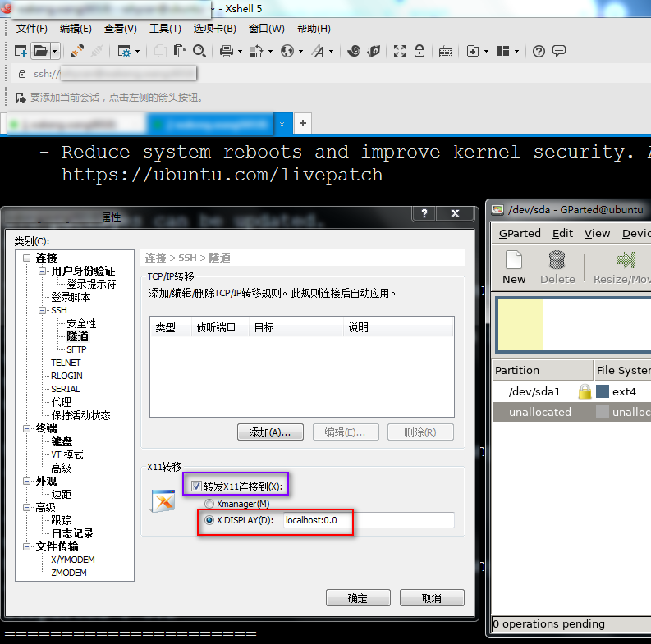The image size is (651, 644).
Task: Click the virtual keyboard toolbar icon
Action: coord(446,52)
